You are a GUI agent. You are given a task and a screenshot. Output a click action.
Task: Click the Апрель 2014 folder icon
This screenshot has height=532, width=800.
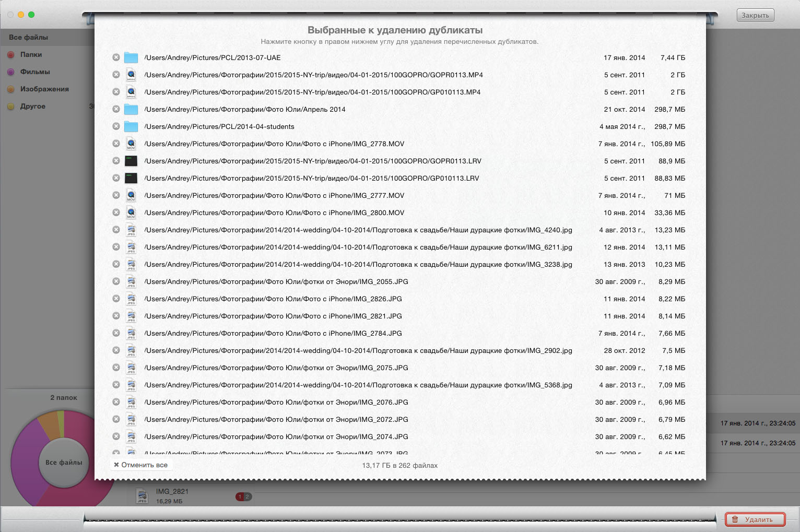pyautogui.click(x=131, y=109)
